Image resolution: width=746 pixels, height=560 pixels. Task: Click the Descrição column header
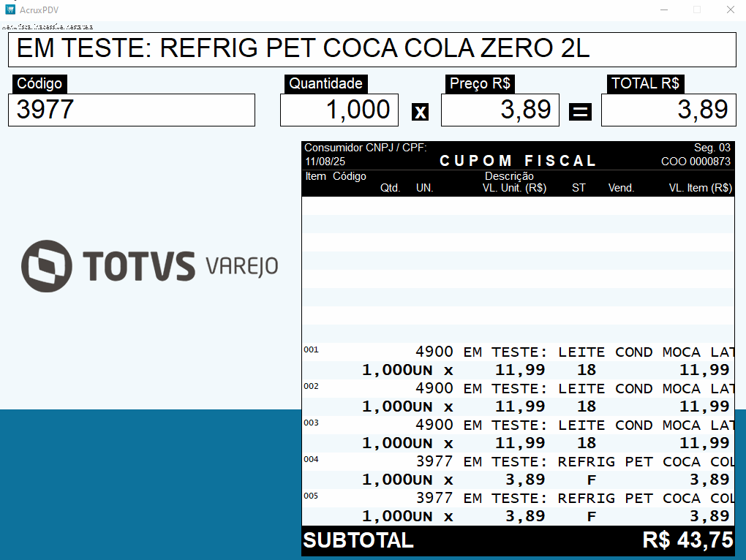509,176
